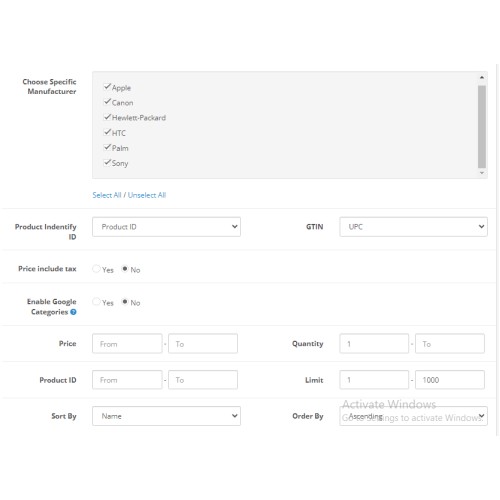The image size is (500, 500).
Task: Click the Unselect All link
Action: (147, 195)
